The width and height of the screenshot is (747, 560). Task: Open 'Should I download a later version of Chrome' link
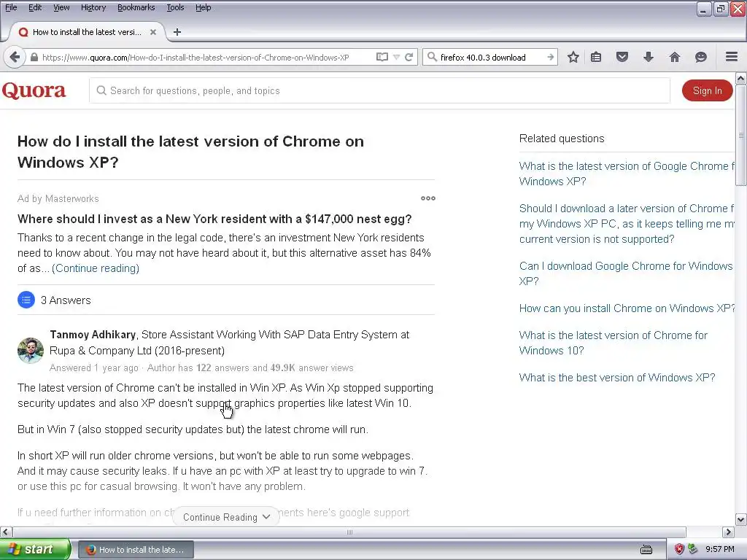tap(626, 224)
